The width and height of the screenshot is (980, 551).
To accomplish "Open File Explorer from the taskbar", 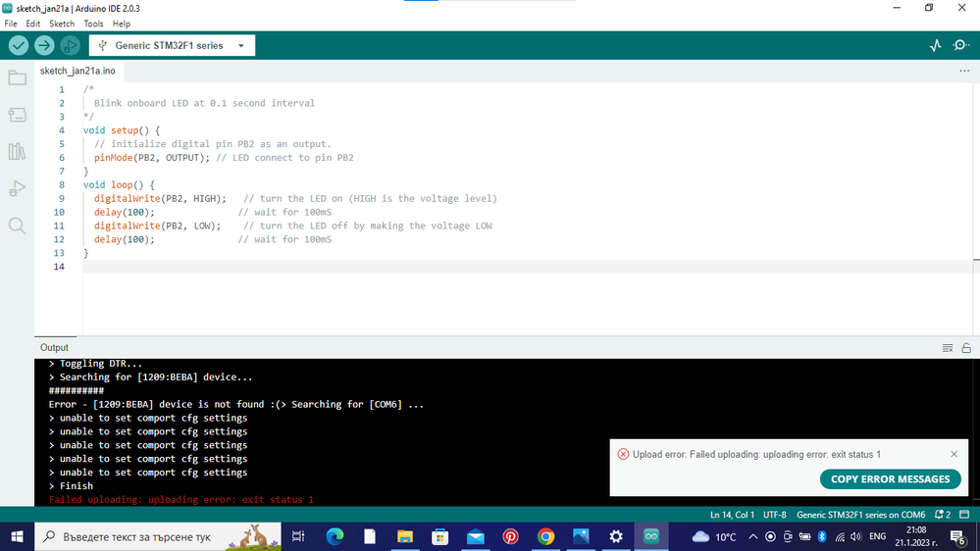I will point(405,536).
